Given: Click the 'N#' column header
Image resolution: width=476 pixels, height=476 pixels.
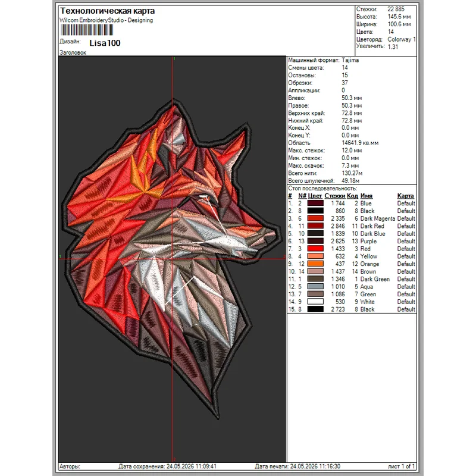Looking at the screenshot, I should [302, 196].
